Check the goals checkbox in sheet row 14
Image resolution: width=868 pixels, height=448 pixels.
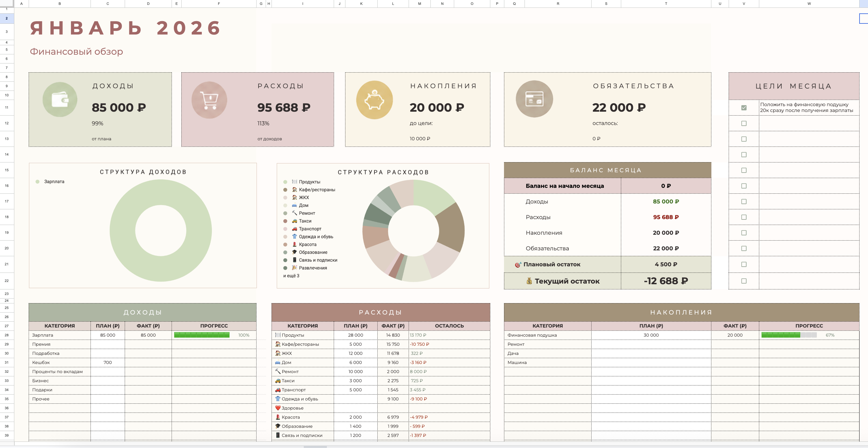tap(744, 155)
